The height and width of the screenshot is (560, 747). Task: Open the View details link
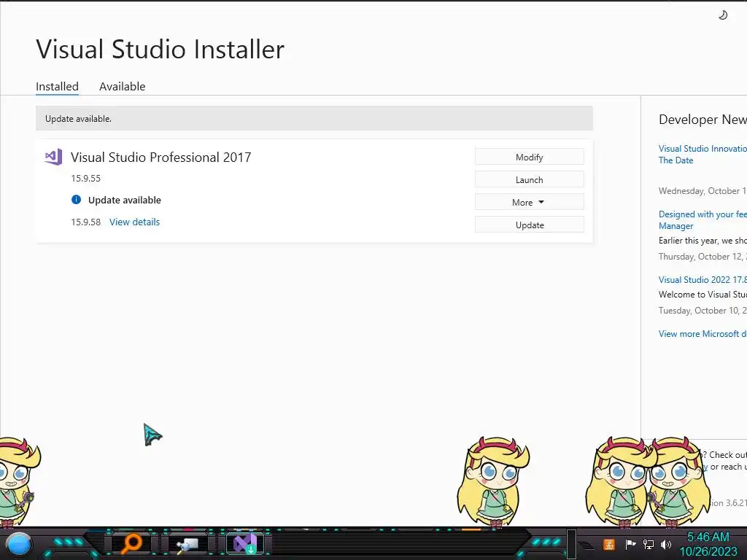[135, 222]
